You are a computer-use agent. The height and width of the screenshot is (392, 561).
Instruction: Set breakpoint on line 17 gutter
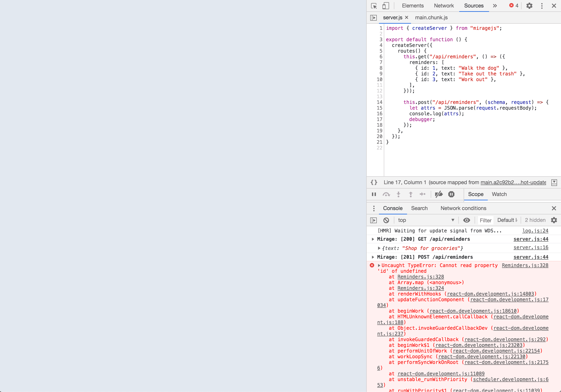coord(379,119)
